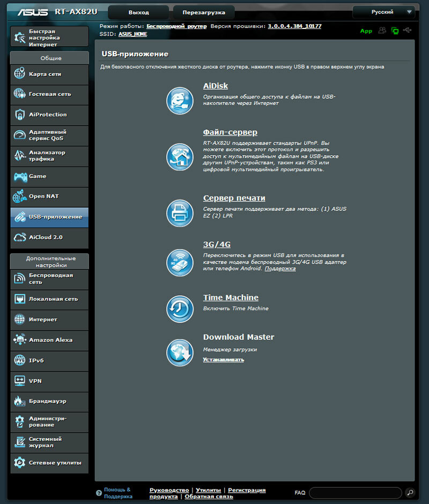Open the Time Machine title link

[231, 297]
